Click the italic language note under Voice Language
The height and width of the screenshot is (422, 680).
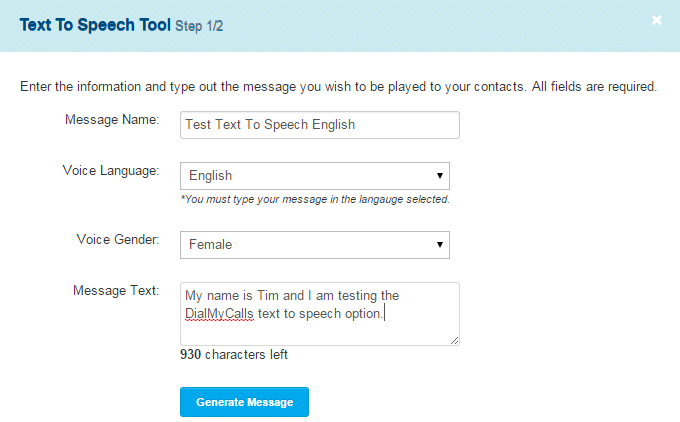coord(315,200)
